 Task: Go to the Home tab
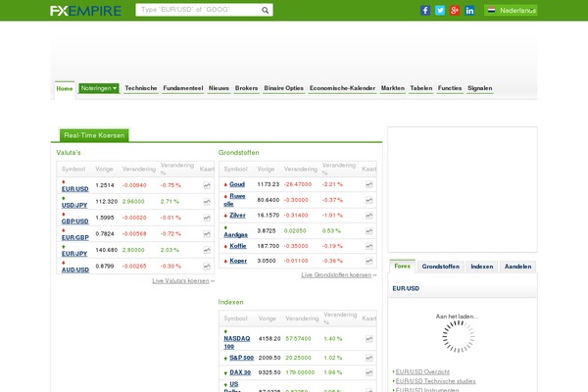[x=65, y=89]
